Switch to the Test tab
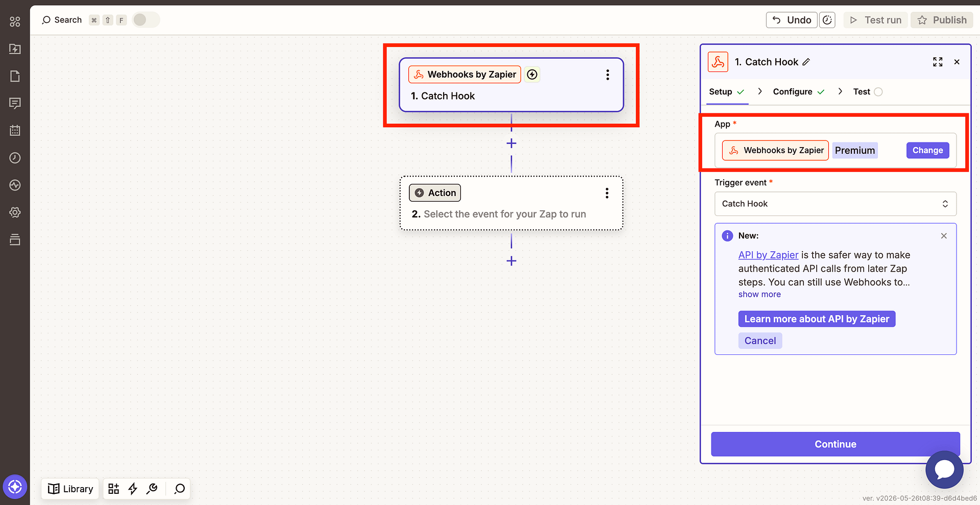The height and width of the screenshot is (505, 980). (x=868, y=92)
